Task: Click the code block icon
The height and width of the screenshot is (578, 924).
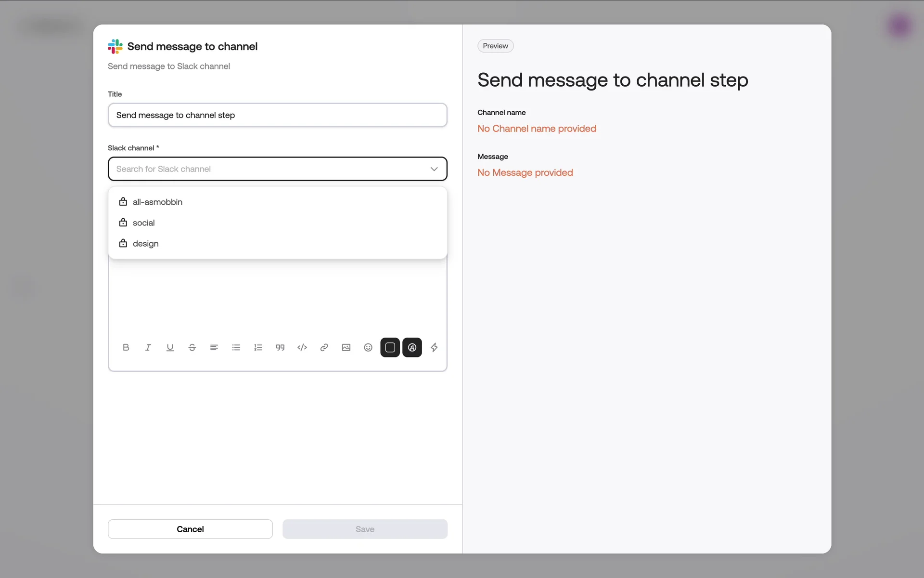Action: coord(302,347)
